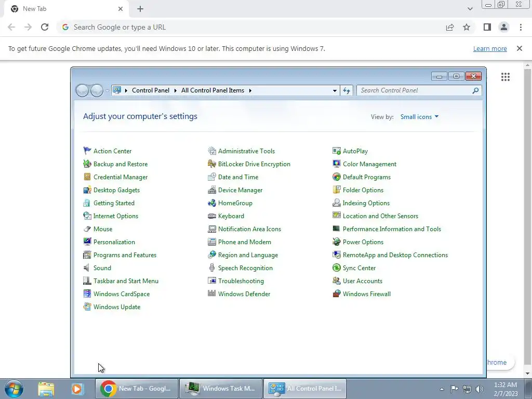Viewport: 532px width, 399px height.
Task: Open Indexing Options
Action: tap(366, 203)
